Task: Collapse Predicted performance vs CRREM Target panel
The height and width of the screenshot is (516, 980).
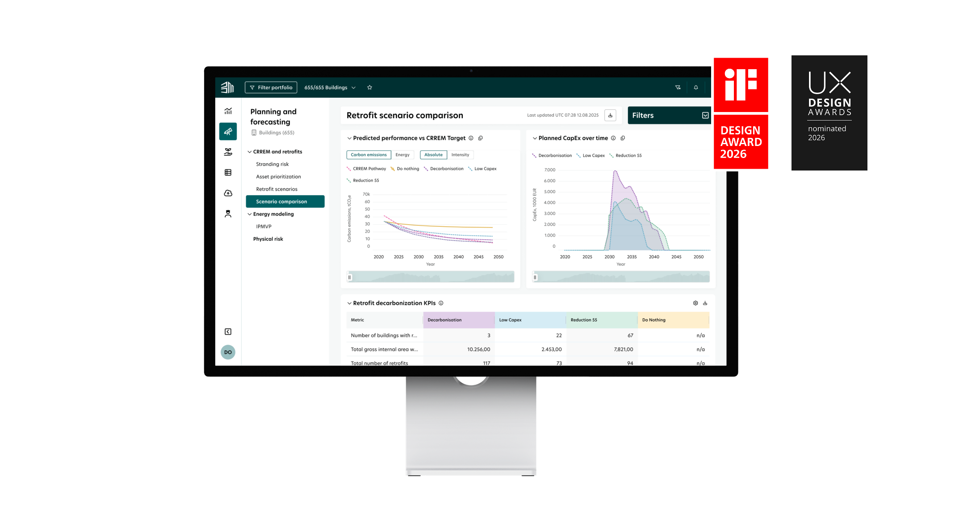Action: click(349, 138)
